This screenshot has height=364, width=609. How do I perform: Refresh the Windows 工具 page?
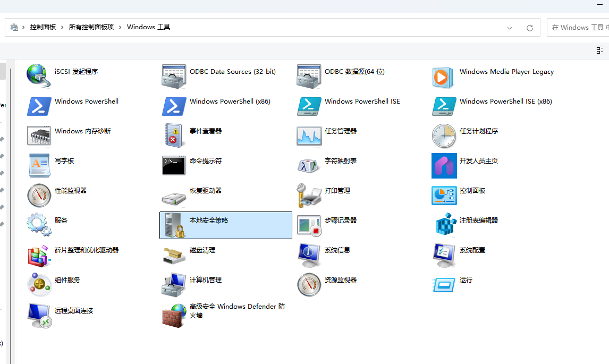pos(529,27)
